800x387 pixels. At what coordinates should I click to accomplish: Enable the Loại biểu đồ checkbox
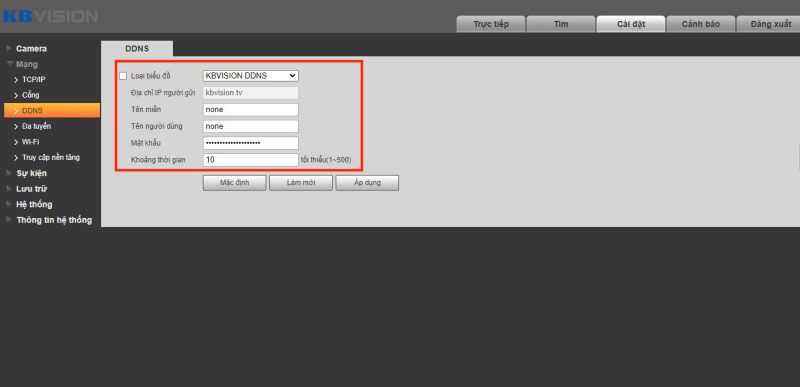tap(123, 76)
